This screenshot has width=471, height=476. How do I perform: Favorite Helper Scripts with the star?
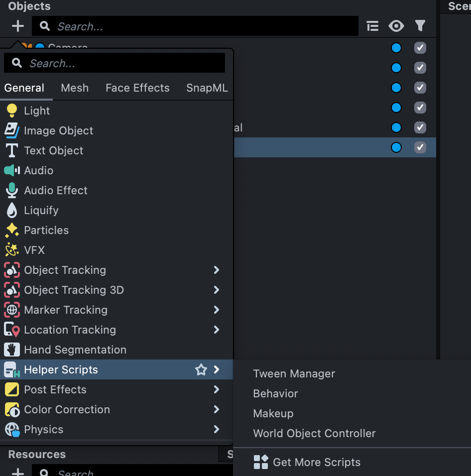(x=201, y=369)
